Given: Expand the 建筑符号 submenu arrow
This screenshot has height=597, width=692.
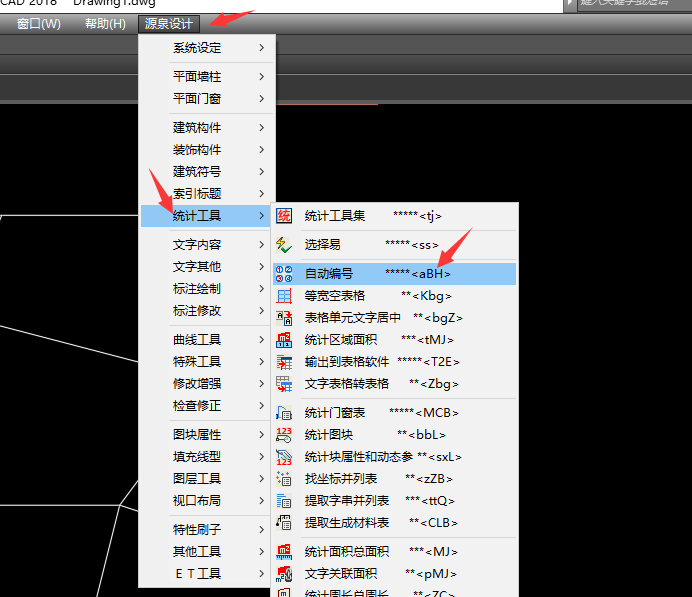Looking at the screenshot, I should click(x=262, y=172).
